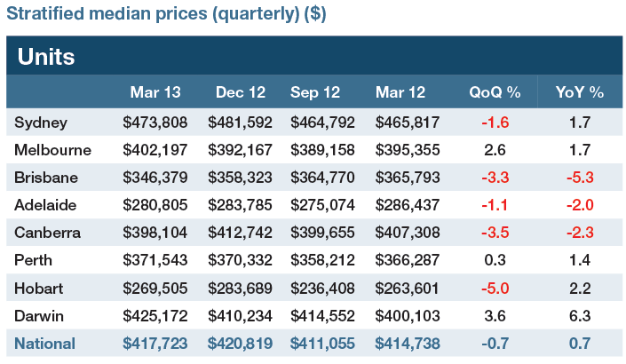Select Hobart's QoQ value -5.0

click(x=494, y=288)
